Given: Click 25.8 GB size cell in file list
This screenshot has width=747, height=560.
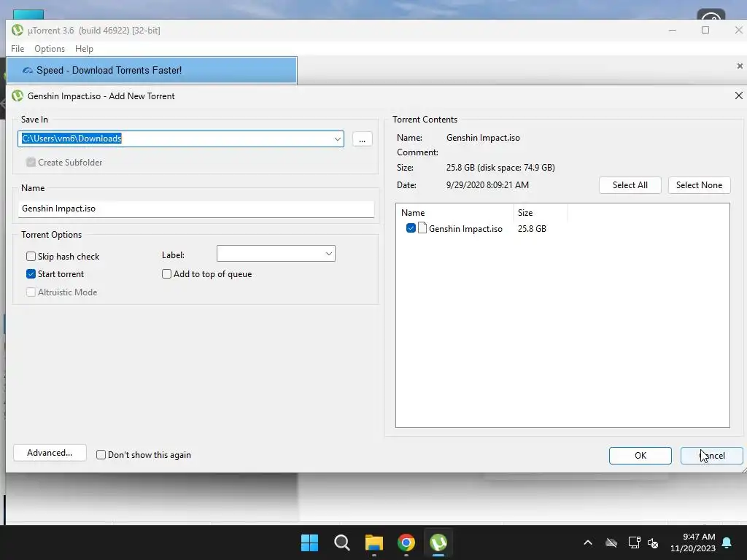Looking at the screenshot, I should click(532, 228).
